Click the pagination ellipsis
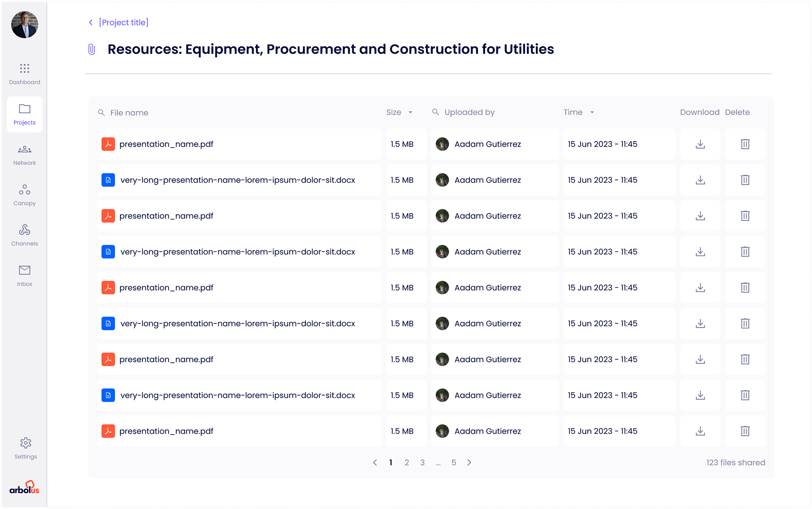 click(438, 464)
